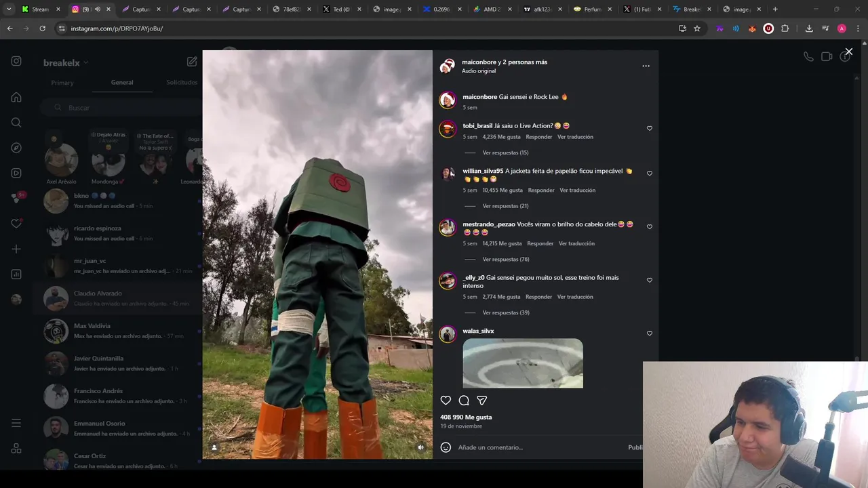Screen dimensions: 868x488
Task: Switch to the General inbox tab
Action: coord(122,83)
